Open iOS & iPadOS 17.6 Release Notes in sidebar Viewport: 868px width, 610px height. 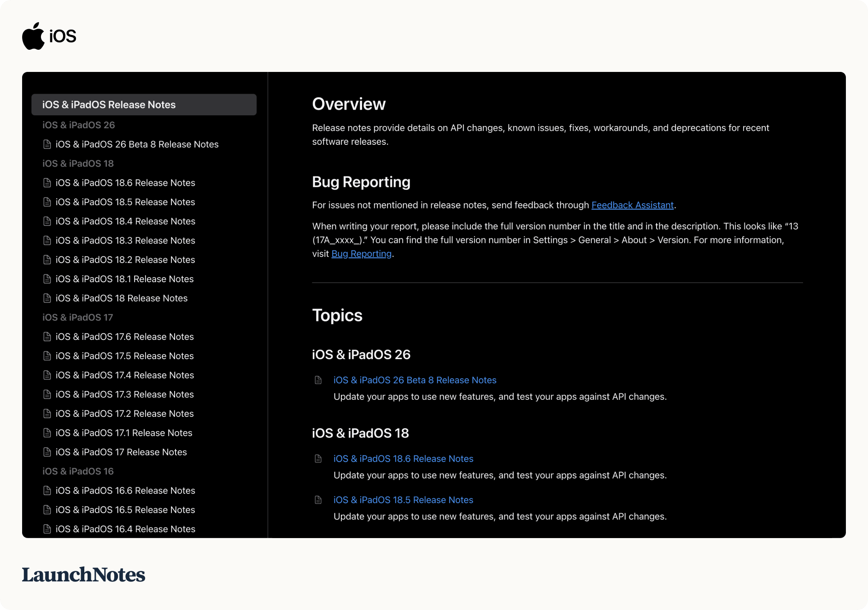pos(124,337)
